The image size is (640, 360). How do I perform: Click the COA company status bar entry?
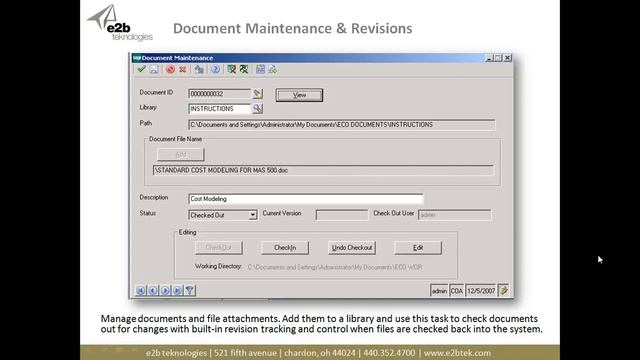pyautogui.click(x=457, y=291)
